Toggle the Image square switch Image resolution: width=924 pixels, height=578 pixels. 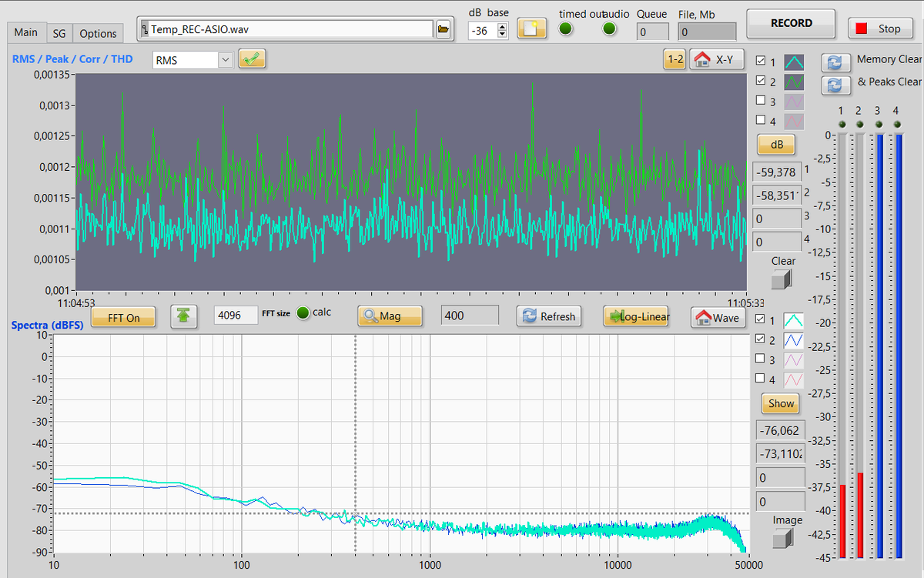(x=785, y=538)
